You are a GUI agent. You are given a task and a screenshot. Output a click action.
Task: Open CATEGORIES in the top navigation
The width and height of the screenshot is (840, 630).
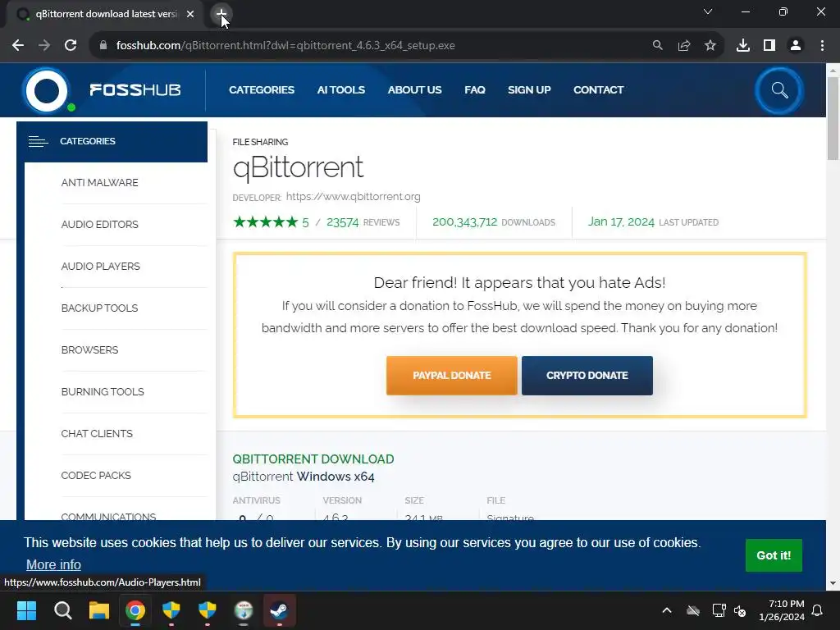(x=262, y=90)
